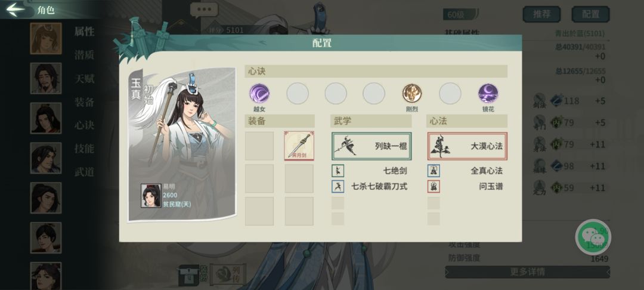
Task: Tap the 越女 purple heart-art icon
Action: coord(259,93)
